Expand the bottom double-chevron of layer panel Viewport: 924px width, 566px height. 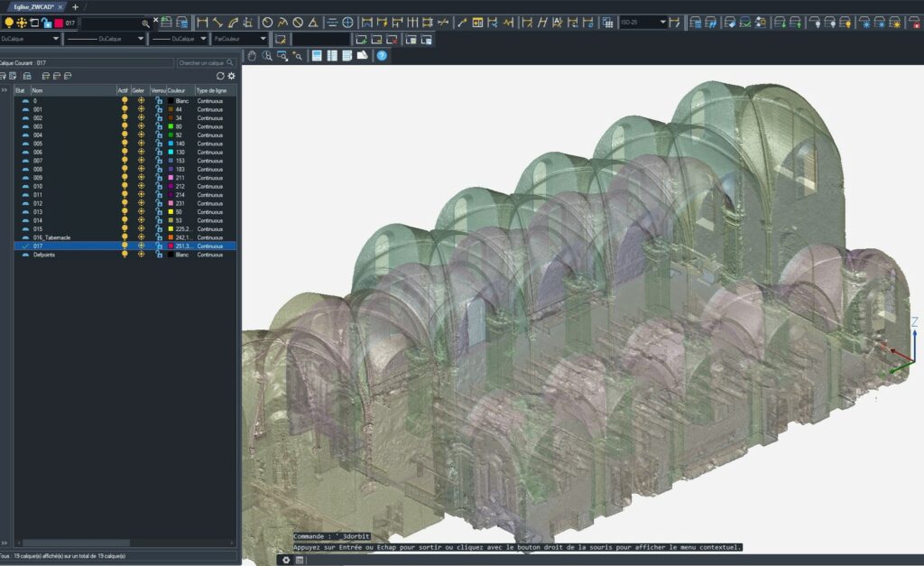tap(5, 543)
